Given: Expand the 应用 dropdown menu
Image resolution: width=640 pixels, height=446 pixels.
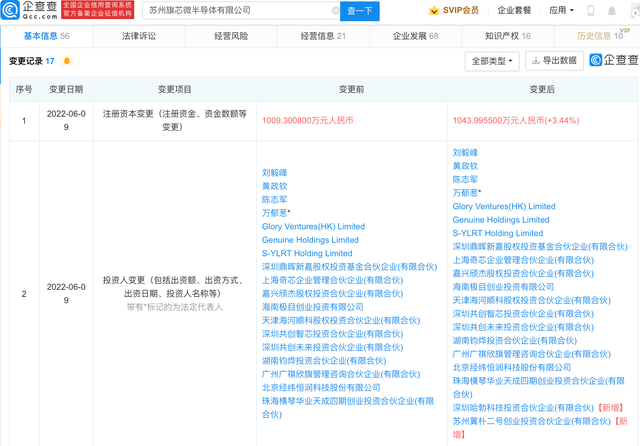Looking at the screenshot, I should 561,10.
